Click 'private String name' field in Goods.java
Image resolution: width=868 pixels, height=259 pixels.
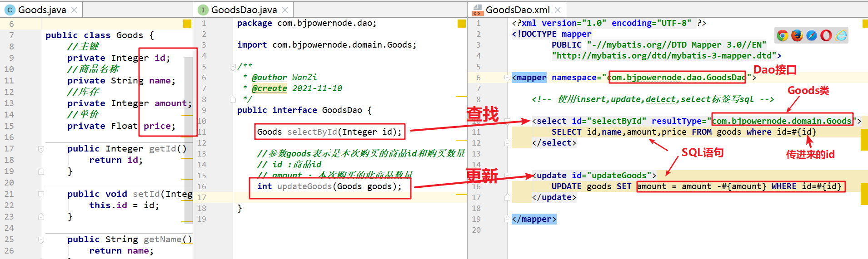(x=121, y=81)
